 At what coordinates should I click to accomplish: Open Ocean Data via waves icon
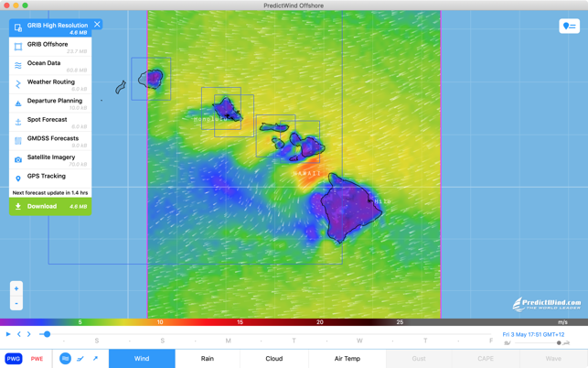pyautogui.click(x=18, y=65)
